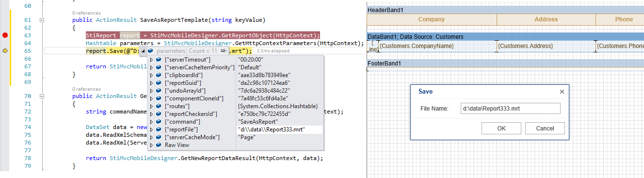The image size is (644, 178).
Task: Collapse the method outline at line 70
Action: point(42,96)
